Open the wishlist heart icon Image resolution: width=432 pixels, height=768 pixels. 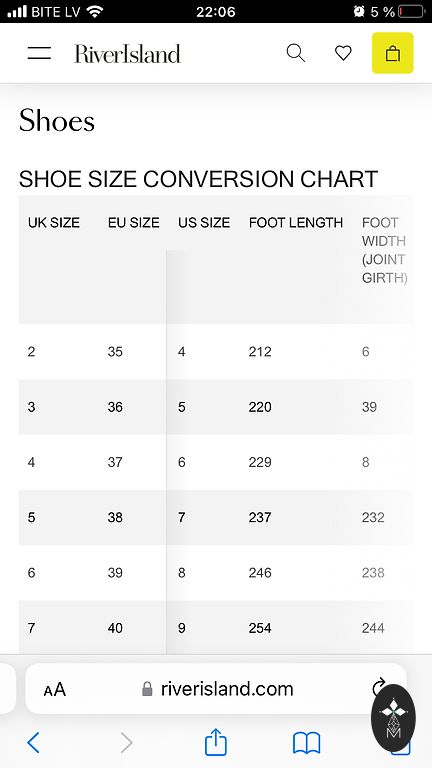[343, 53]
